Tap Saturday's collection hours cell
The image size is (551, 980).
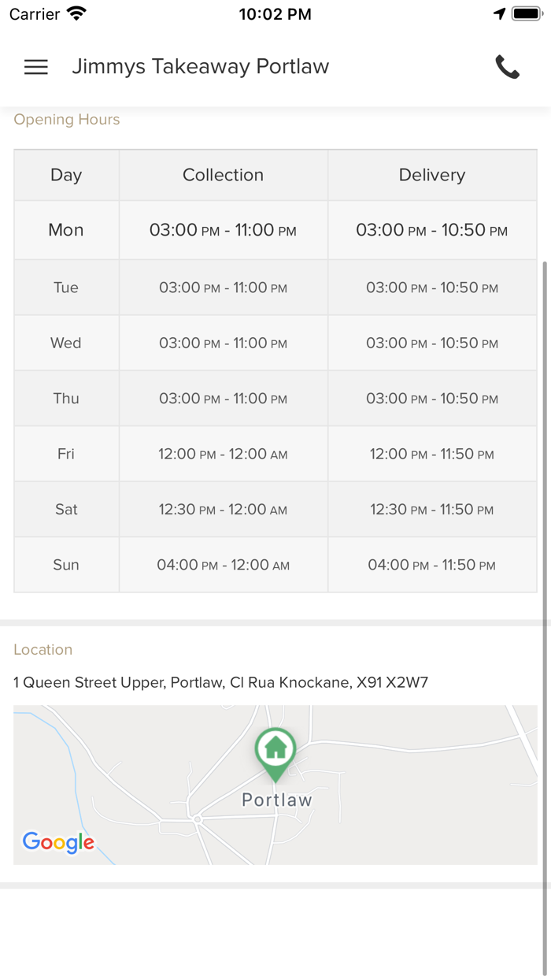[x=223, y=510]
